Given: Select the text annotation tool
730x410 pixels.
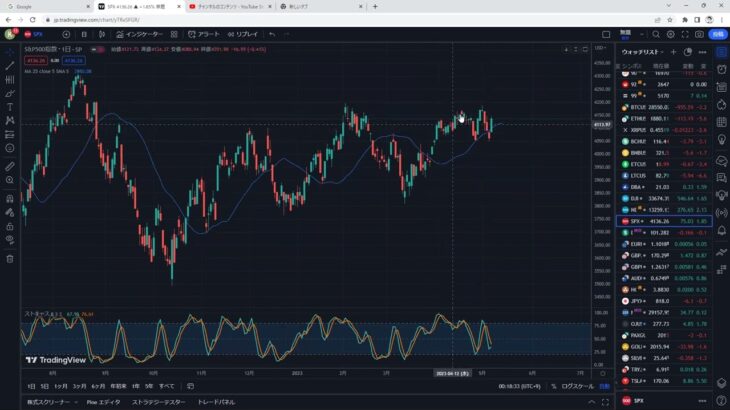Looking at the screenshot, I should pos(10,107).
